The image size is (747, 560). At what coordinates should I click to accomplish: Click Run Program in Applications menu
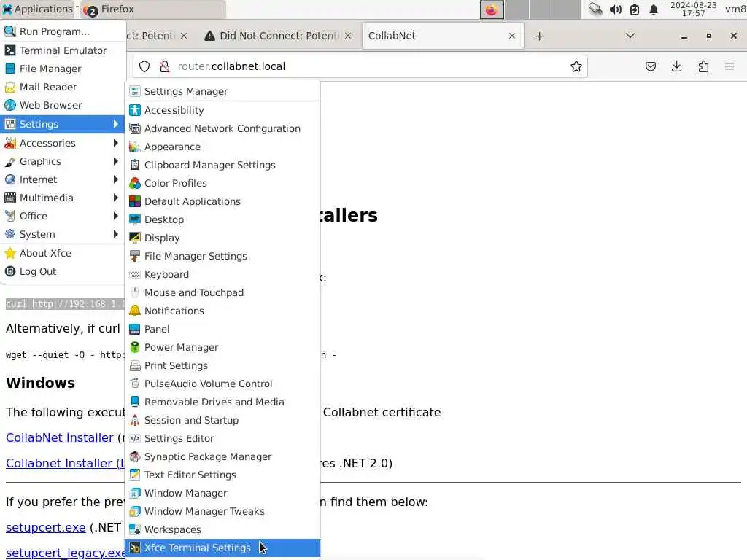click(x=63, y=31)
